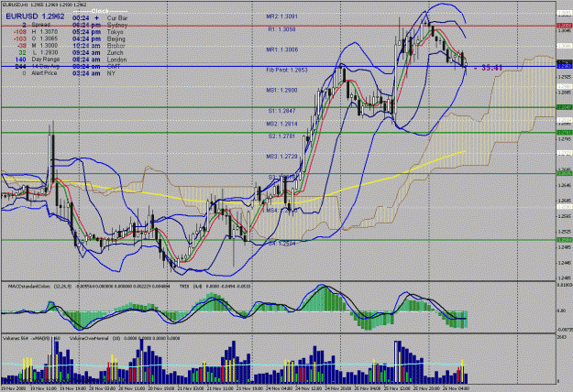Select the Beijing clock row

pyautogui.click(x=99, y=38)
